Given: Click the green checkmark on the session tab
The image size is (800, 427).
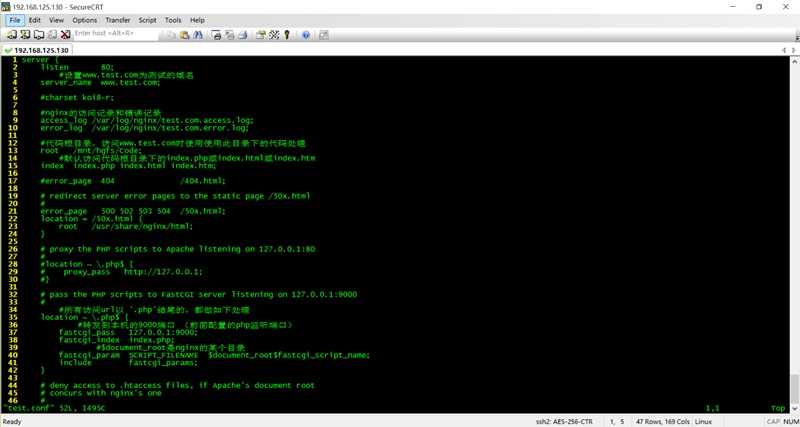Looking at the screenshot, I should (x=8, y=51).
